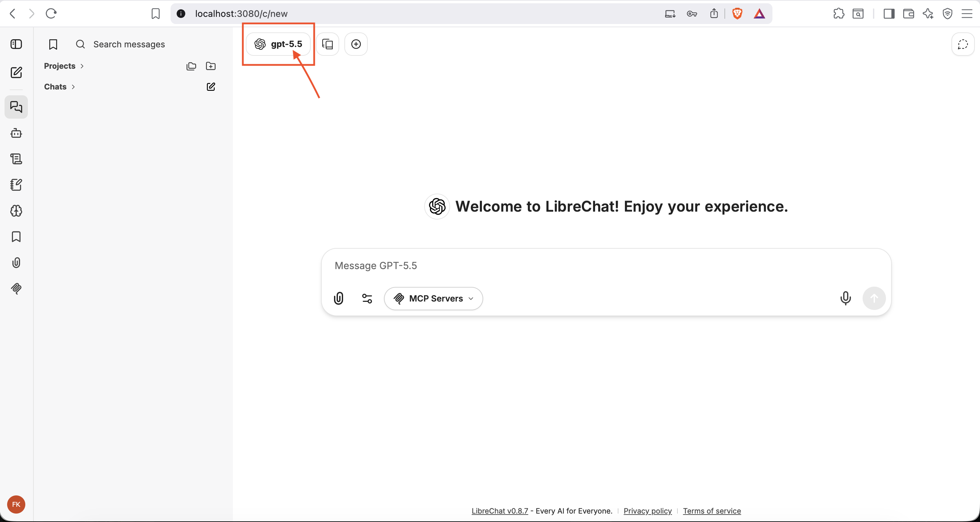This screenshot has width=980, height=522.
Task: Open the bookmarks icon in left rail
Action: (16, 237)
